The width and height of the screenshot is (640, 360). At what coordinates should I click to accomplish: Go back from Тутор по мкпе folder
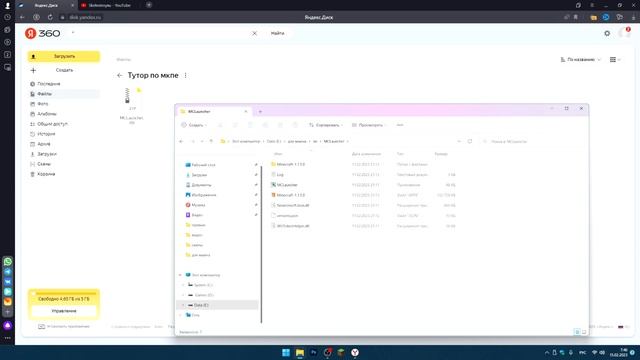(120, 76)
